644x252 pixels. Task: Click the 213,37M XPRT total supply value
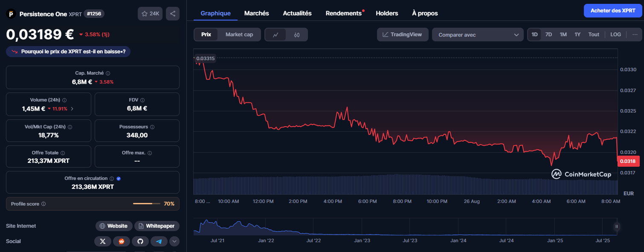point(48,161)
